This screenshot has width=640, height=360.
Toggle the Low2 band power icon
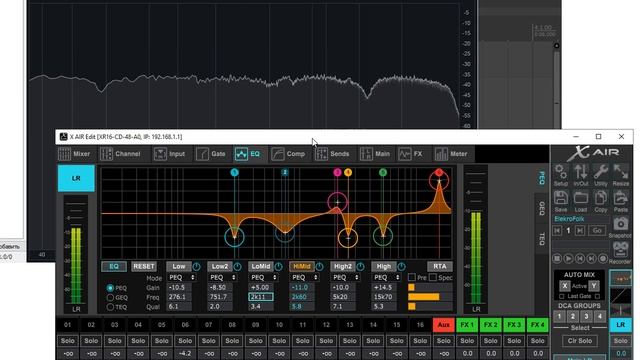[x=237, y=267]
